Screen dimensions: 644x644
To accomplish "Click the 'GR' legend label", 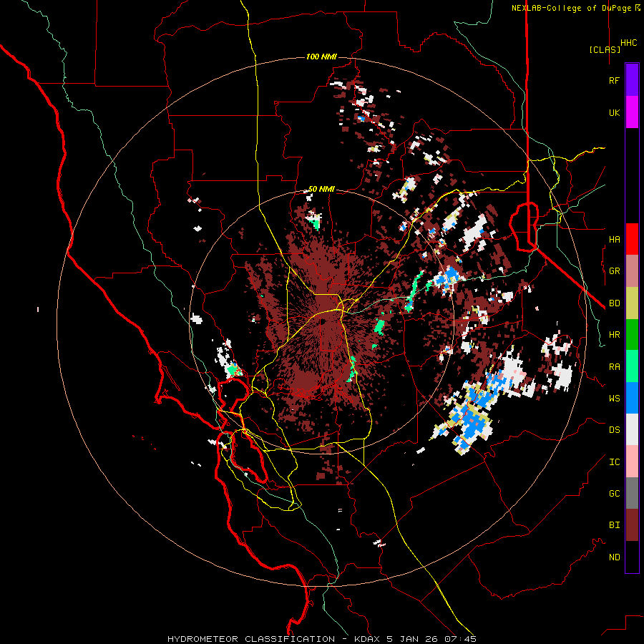I will tap(614, 271).
